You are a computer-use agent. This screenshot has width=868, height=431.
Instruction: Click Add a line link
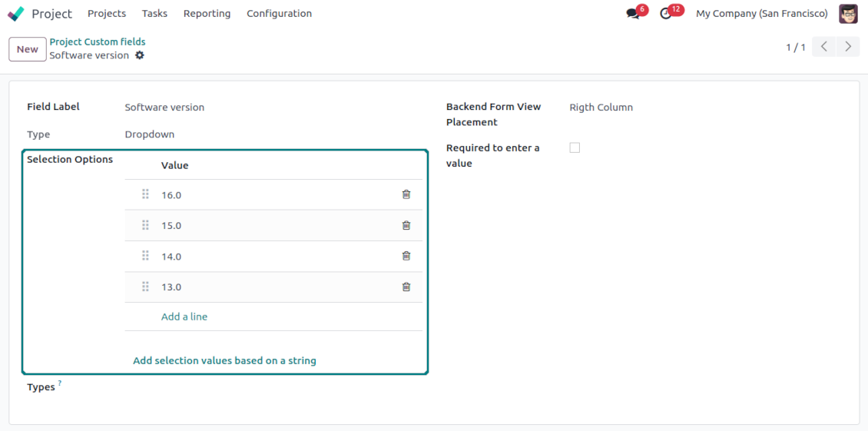pyautogui.click(x=184, y=317)
